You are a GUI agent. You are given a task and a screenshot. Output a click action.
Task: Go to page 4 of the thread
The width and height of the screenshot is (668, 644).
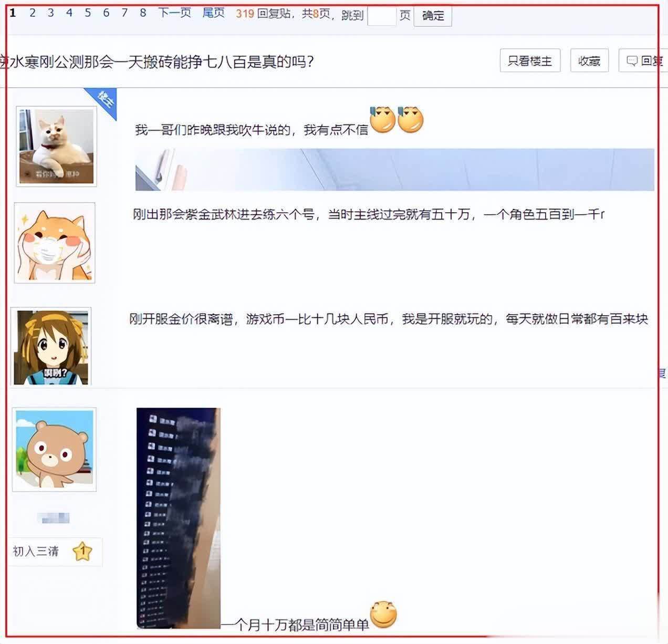click(69, 13)
